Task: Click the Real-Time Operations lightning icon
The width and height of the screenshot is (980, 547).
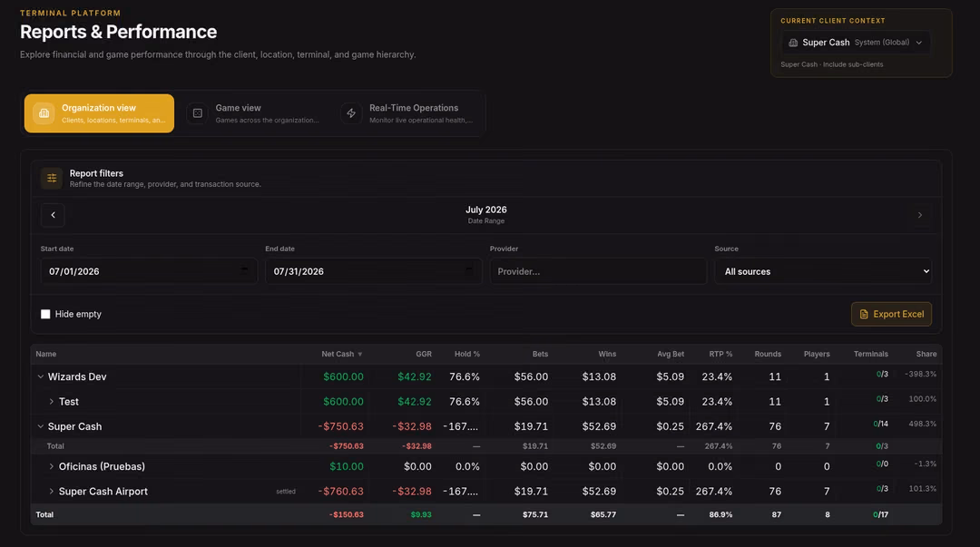Action: click(351, 113)
